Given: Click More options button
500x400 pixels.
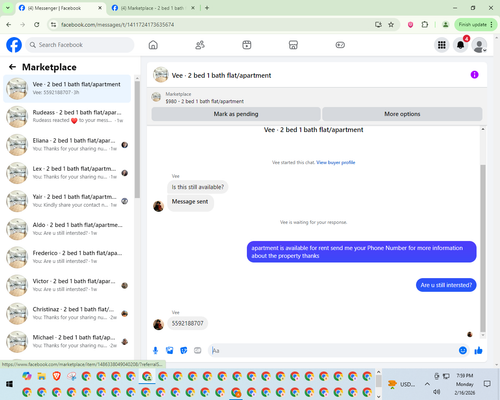Looking at the screenshot, I should pos(402,114).
